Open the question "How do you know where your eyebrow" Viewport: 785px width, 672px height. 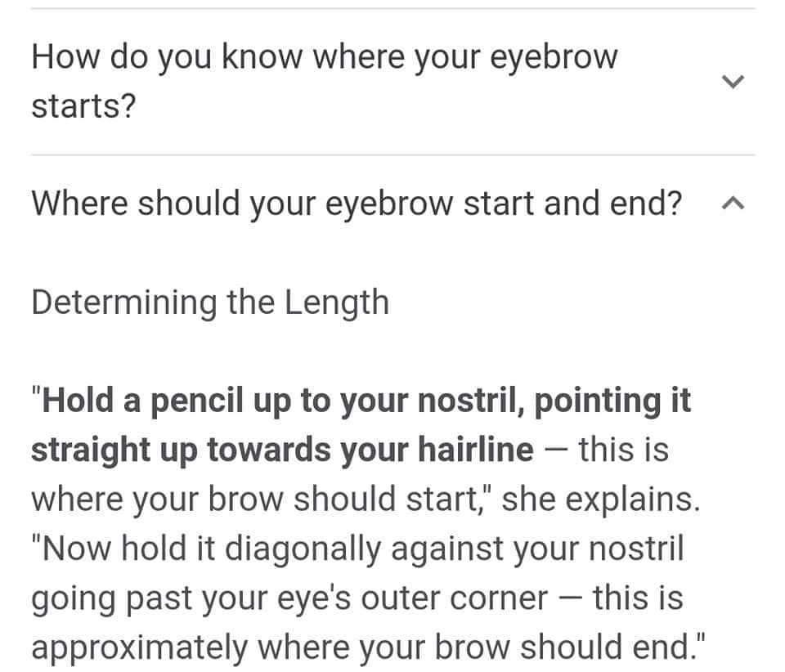(x=324, y=57)
